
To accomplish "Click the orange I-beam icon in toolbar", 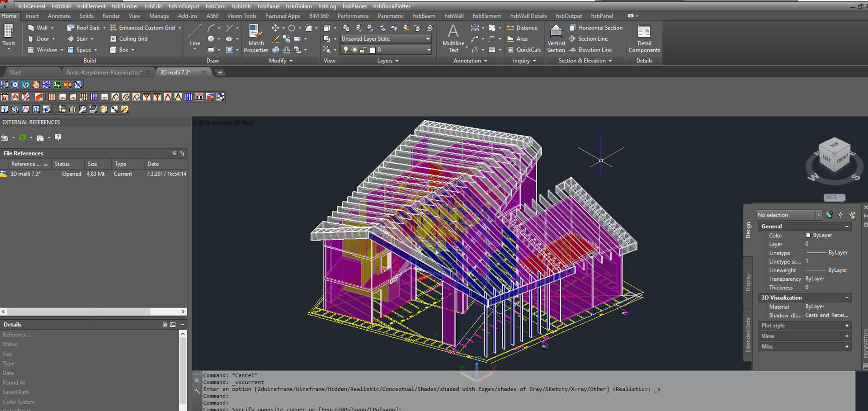I will point(67,85).
